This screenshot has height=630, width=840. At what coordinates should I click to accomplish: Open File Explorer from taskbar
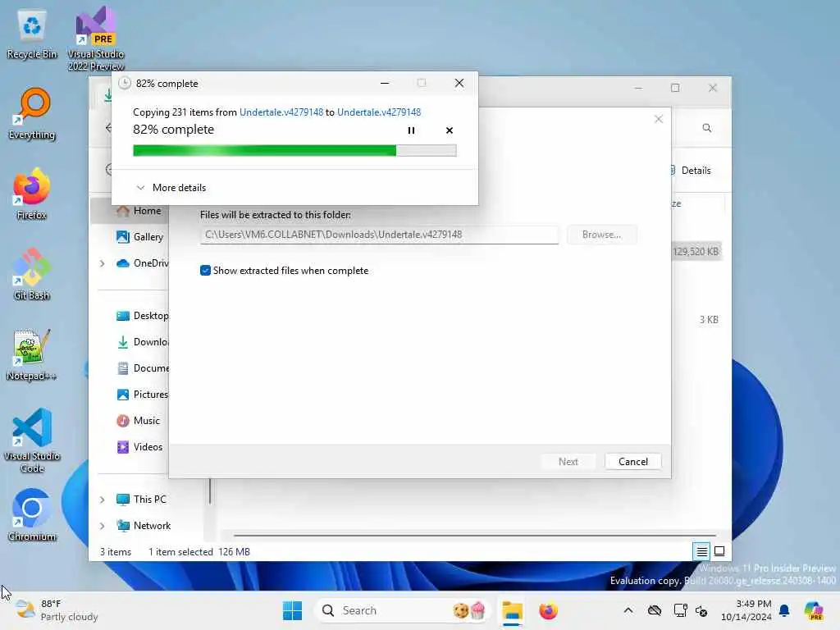click(512, 610)
